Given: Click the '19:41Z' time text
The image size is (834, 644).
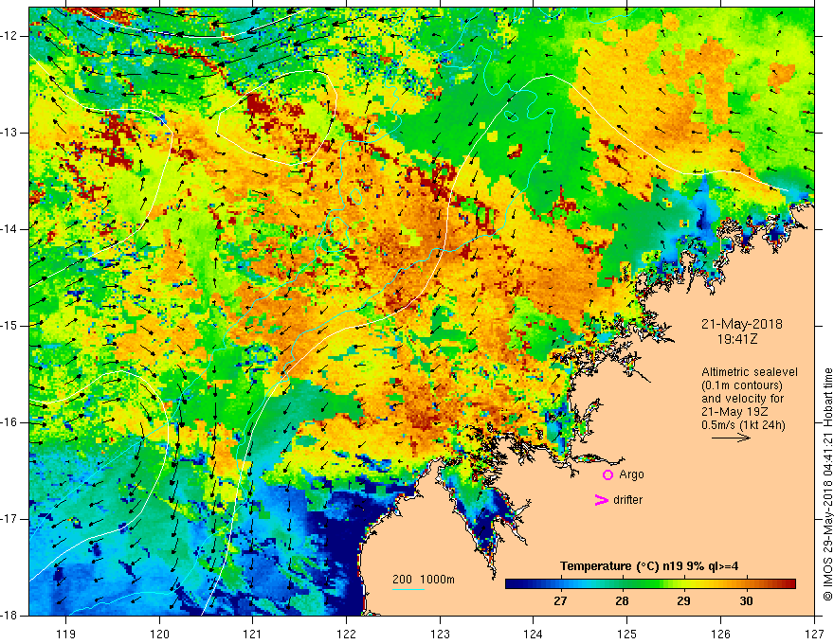Looking at the screenshot, I should pos(736,338).
